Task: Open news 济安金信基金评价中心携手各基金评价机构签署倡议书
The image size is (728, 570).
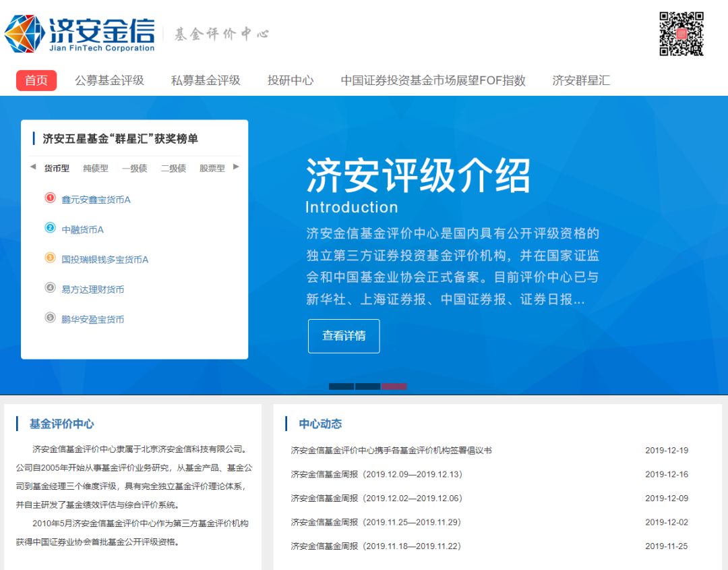Action: click(392, 450)
